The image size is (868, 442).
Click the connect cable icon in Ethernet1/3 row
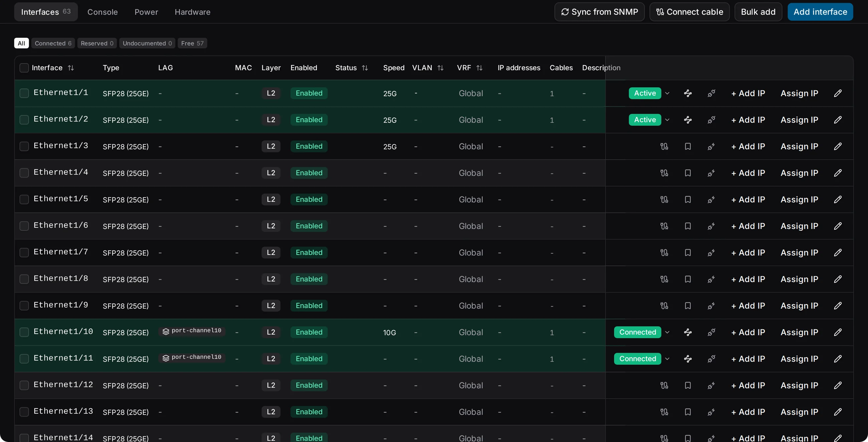pyautogui.click(x=664, y=147)
